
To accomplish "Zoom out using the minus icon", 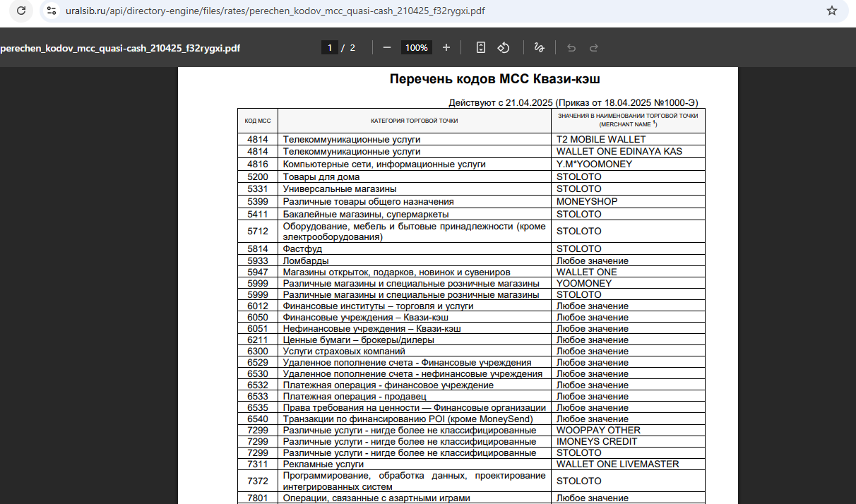I will [x=387, y=47].
